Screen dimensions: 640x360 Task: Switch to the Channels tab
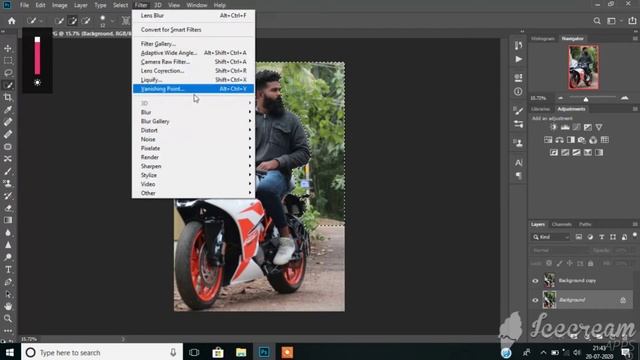(562, 224)
